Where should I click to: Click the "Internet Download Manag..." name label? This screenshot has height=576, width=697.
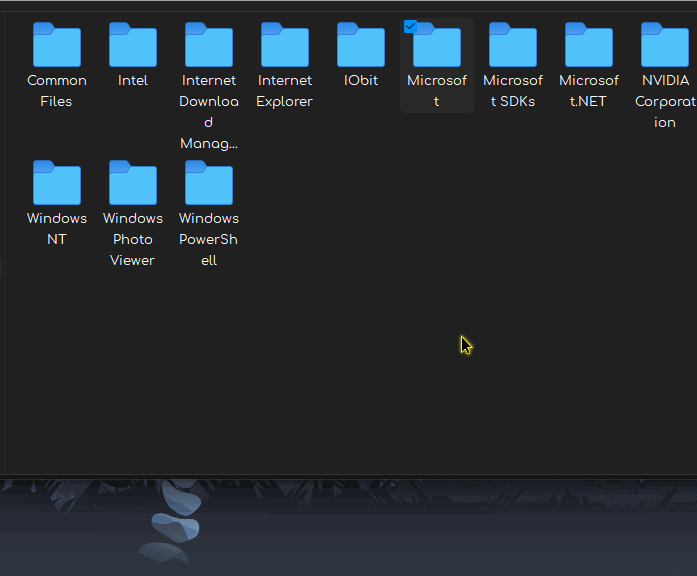[209, 112]
